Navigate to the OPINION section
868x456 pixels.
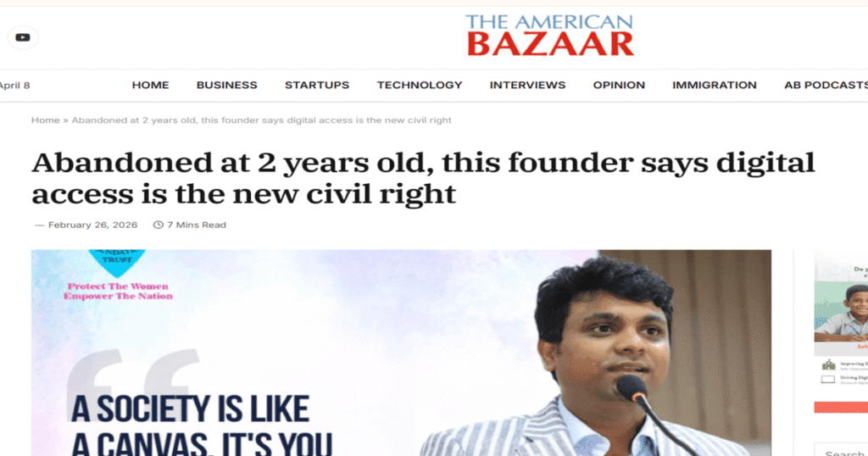(619, 86)
